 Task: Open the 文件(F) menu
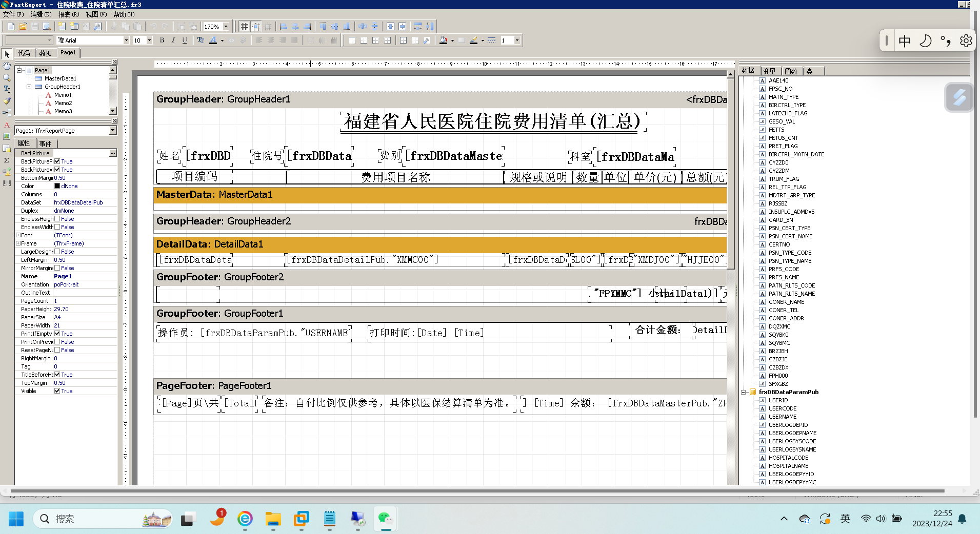coord(13,14)
